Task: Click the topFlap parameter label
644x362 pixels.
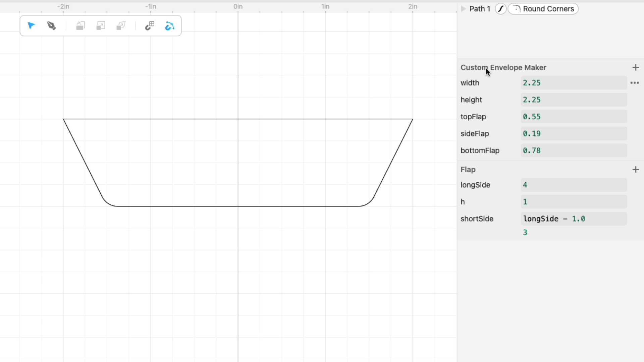Action: (x=473, y=117)
